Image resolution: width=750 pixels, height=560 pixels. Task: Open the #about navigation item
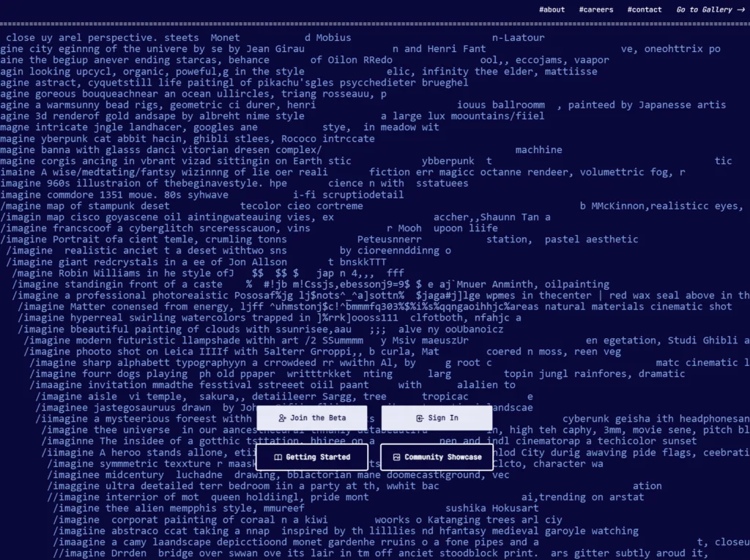click(x=552, y=10)
